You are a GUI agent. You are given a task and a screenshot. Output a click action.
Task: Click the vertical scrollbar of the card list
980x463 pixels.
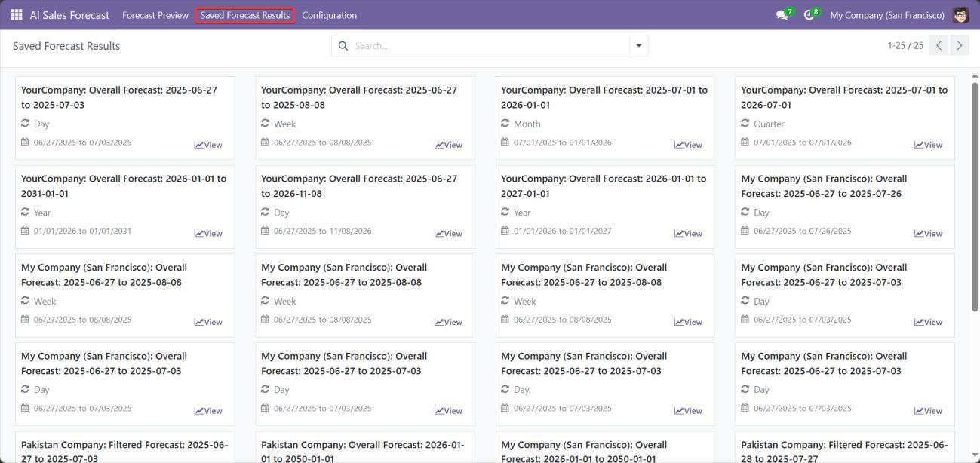click(974, 196)
